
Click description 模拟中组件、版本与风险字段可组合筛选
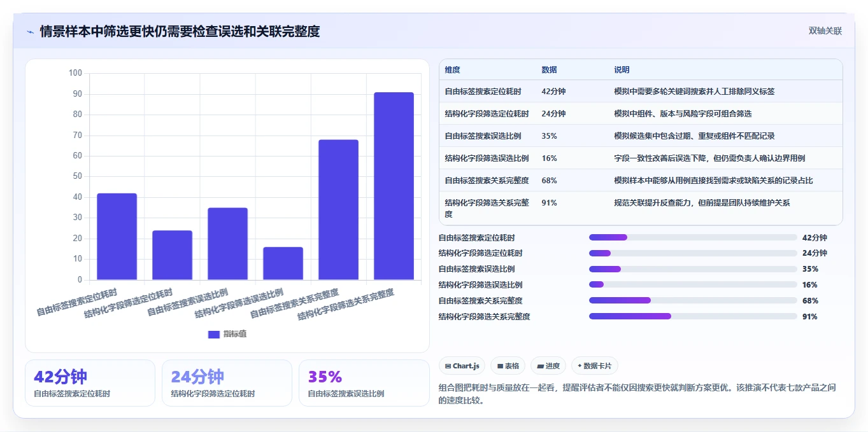pos(683,114)
